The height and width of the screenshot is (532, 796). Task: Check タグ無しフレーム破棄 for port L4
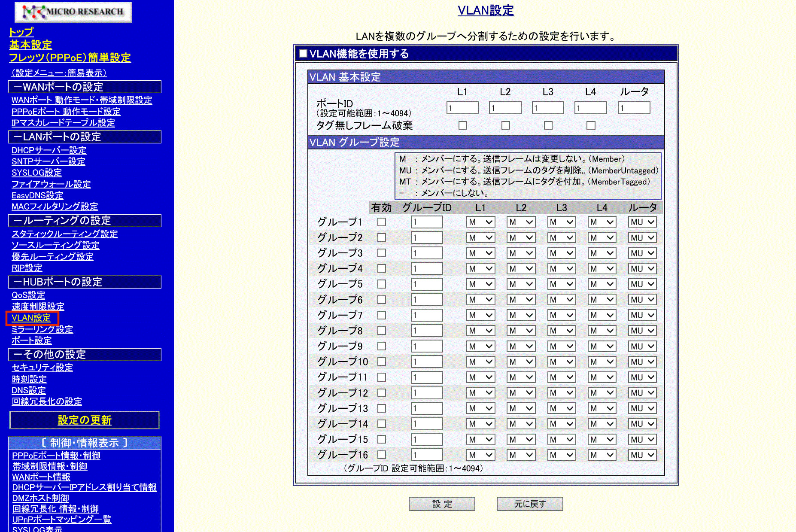[591, 125]
